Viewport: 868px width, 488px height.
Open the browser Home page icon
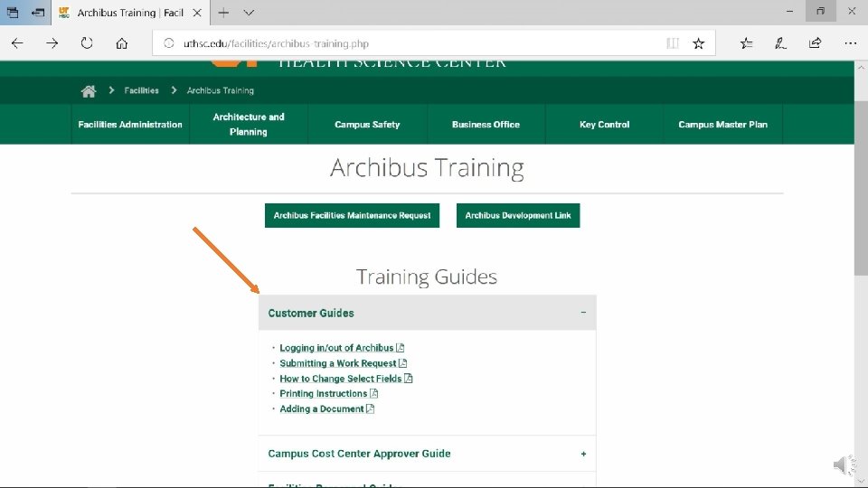pos(122,43)
